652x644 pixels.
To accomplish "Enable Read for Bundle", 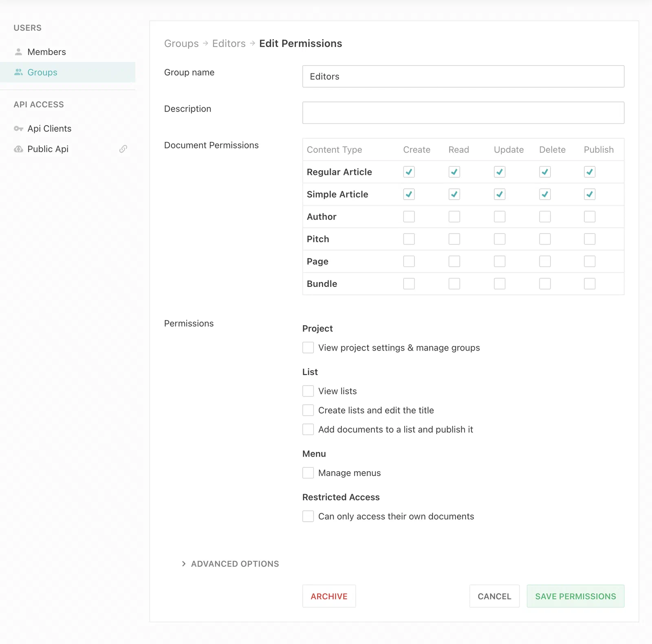I will (x=454, y=284).
